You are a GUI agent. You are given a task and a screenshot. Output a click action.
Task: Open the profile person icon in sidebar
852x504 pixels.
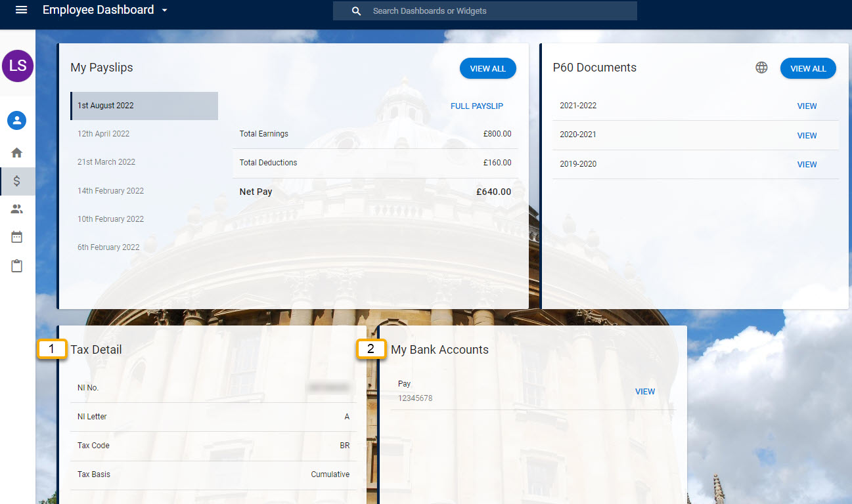click(16, 120)
